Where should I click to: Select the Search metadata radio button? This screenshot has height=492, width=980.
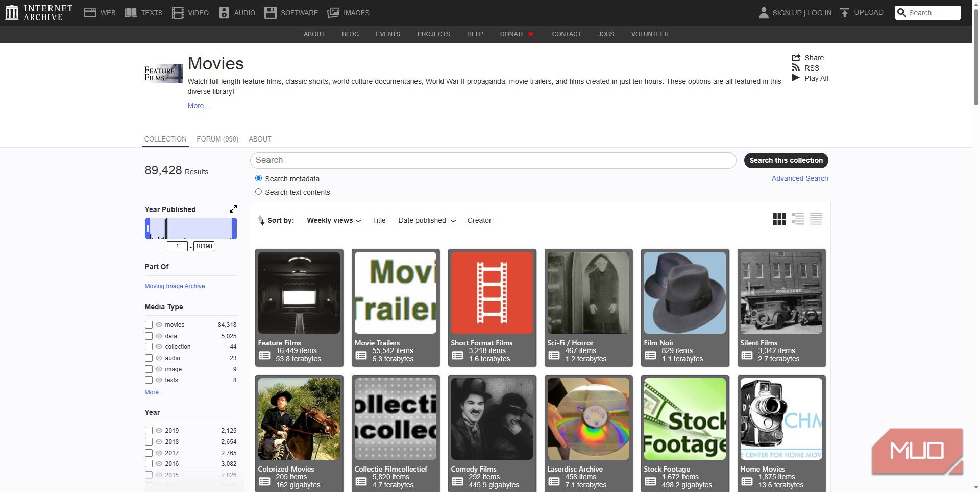coord(258,178)
